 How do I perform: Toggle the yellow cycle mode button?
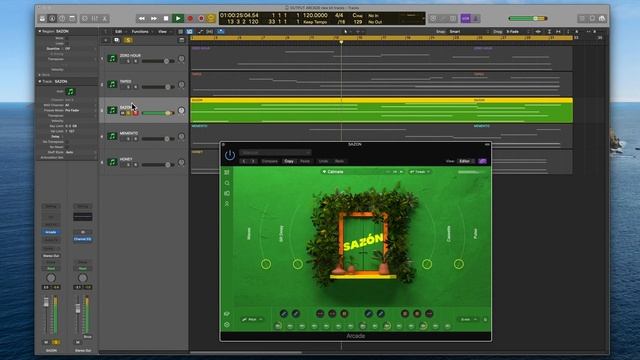coord(211,18)
